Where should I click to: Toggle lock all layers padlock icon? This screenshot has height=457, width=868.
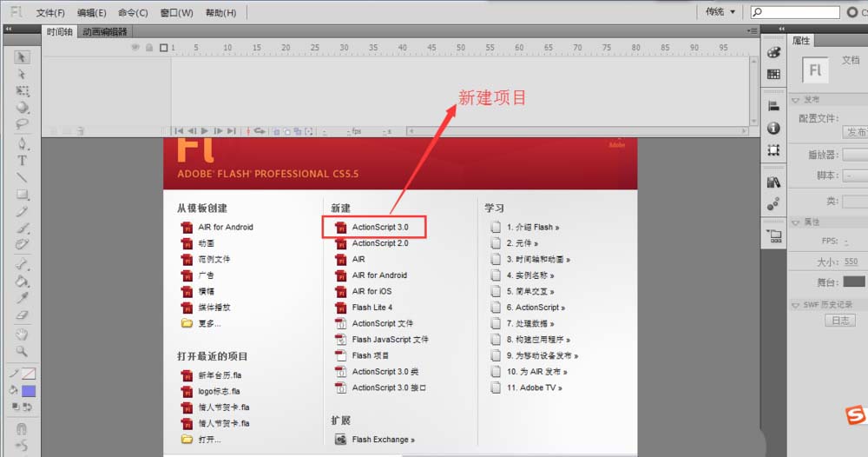(x=149, y=48)
